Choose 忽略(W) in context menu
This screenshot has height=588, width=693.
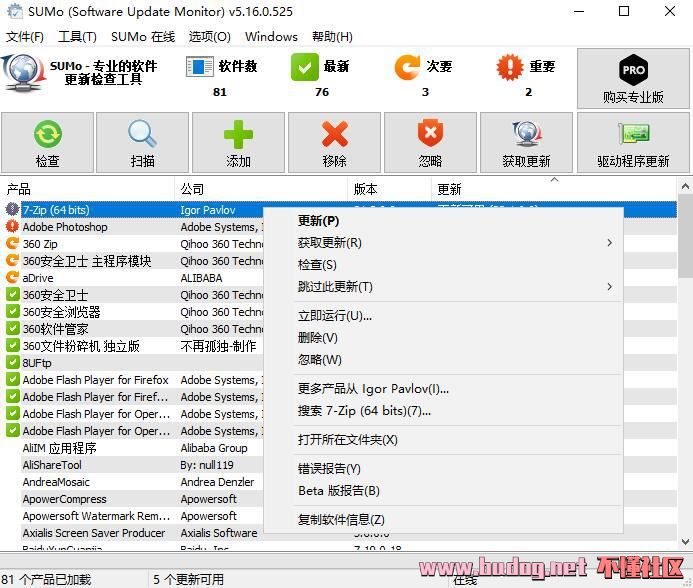coord(443,360)
